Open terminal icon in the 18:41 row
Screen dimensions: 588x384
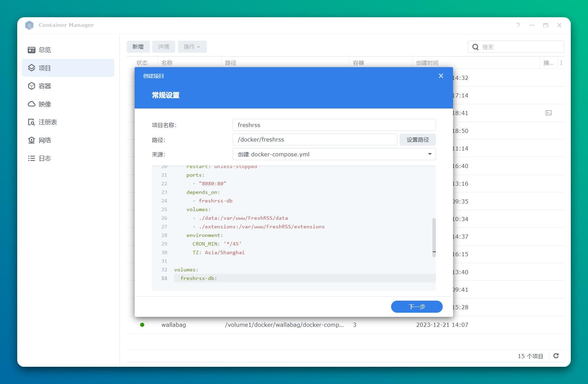(548, 113)
